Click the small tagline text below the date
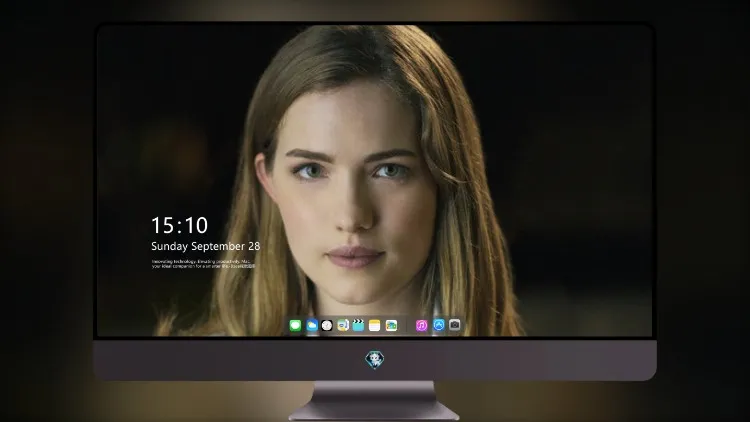Screen dimensions: 750x422 pyautogui.click(x=203, y=264)
